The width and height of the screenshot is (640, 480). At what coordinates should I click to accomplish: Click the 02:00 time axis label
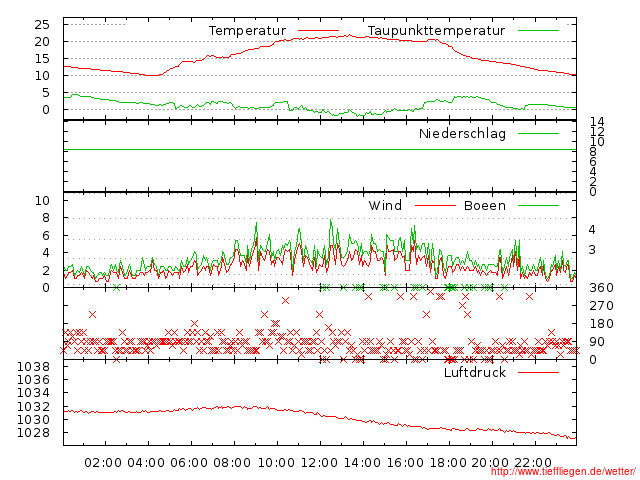[x=103, y=463]
